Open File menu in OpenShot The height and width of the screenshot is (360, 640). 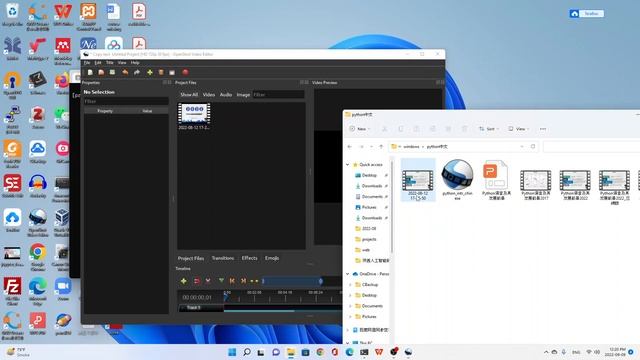pyautogui.click(x=87, y=63)
